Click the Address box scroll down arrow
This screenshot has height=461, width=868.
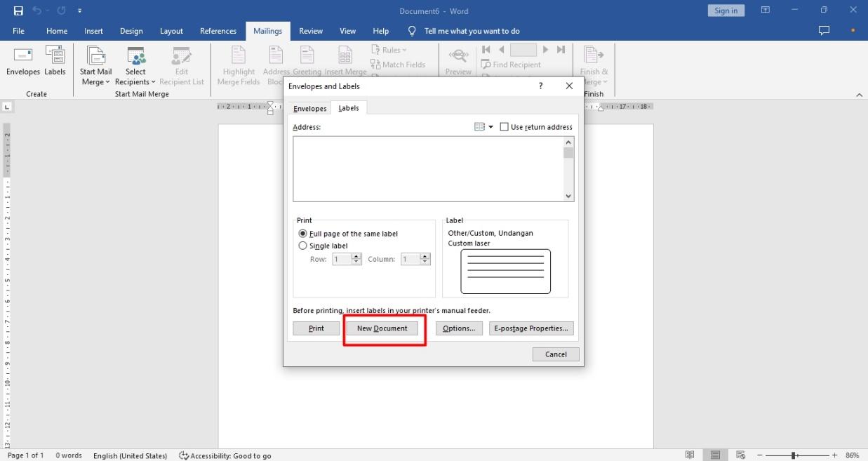tap(568, 196)
